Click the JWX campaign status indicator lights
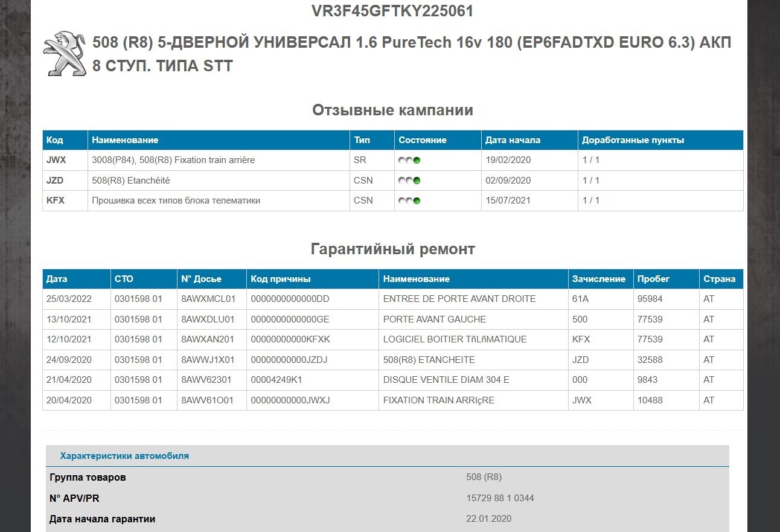Viewport: 780px width, 532px height. click(409, 160)
